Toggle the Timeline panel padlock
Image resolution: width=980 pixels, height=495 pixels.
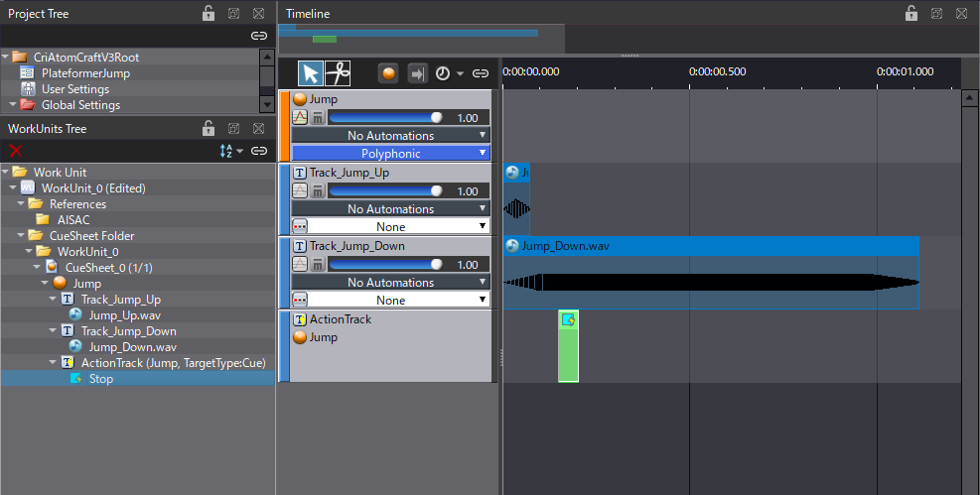coord(911,13)
